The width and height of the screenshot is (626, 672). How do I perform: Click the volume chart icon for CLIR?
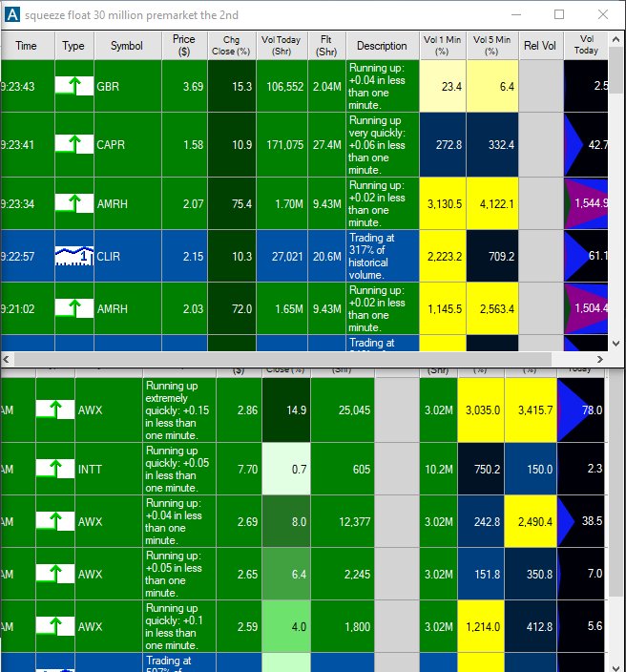pos(74,256)
